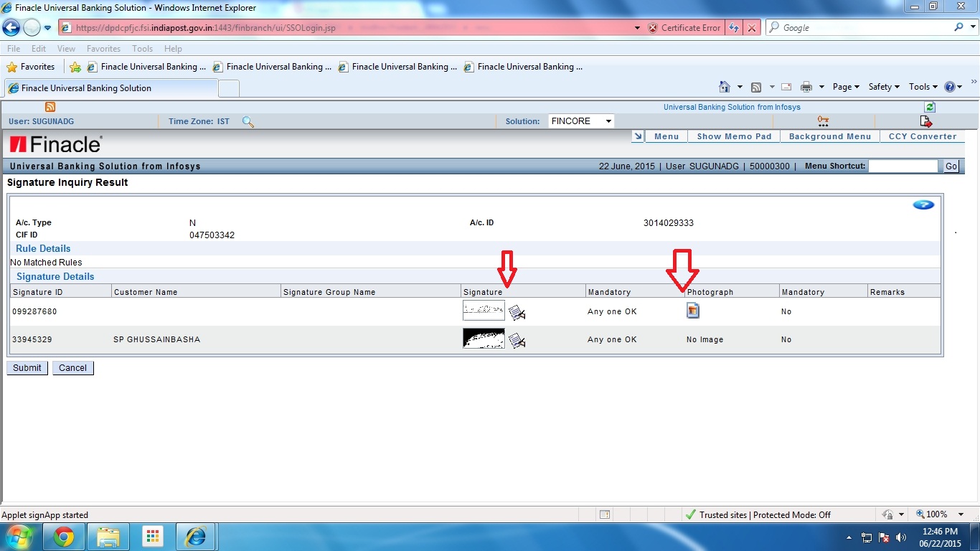Image resolution: width=980 pixels, height=551 pixels.
Task: Open the recent pages dropdown arrow
Action: (47, 28)
